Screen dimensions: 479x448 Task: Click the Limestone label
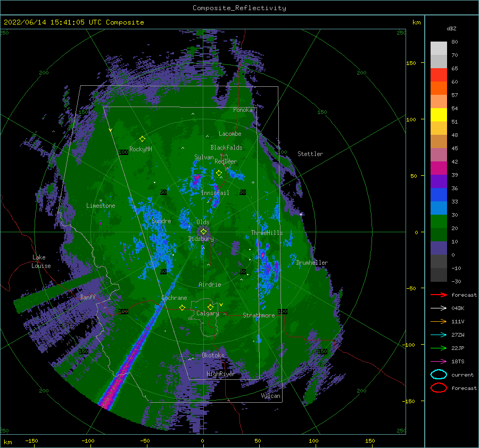(101, 206)
